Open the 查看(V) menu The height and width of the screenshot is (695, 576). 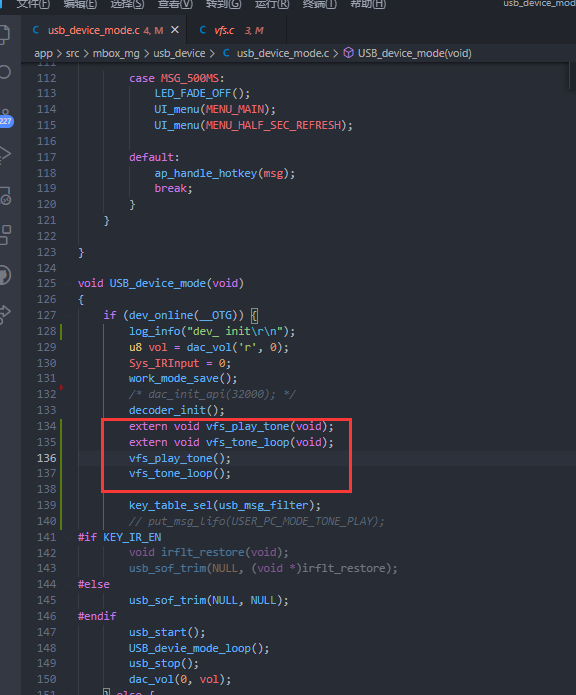click(175, 4)
